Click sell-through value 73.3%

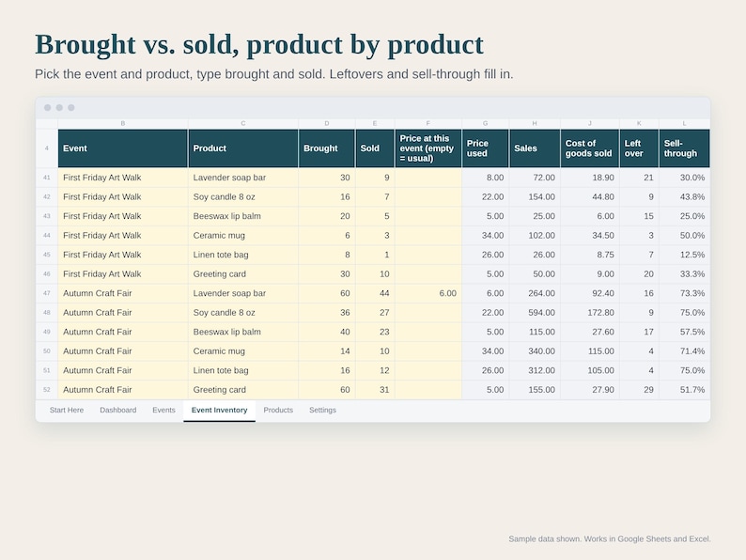[692, 293]
